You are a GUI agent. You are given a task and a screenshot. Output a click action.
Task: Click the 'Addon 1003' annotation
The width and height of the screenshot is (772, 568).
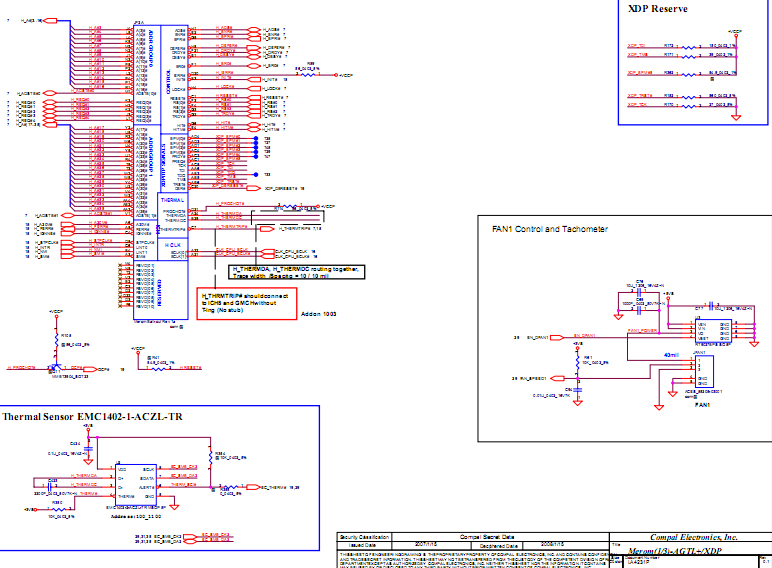click(x=319, y=314)
